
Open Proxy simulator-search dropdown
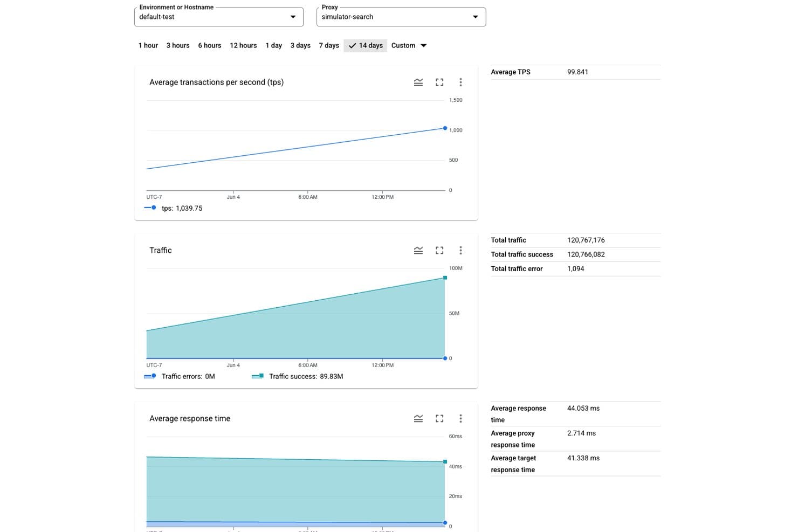coord(401,17)
